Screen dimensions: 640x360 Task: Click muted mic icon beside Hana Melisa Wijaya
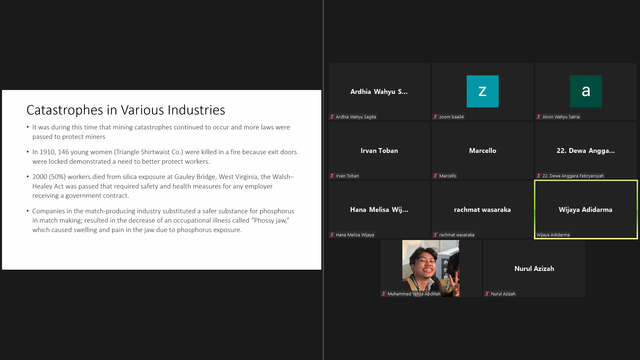pyautogui.click(x=332, y=235)
